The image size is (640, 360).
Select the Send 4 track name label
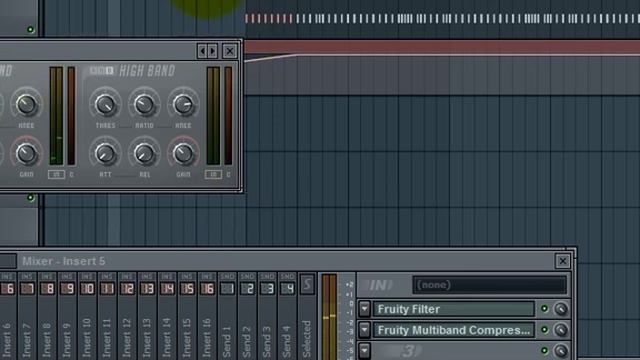[287, 342]
